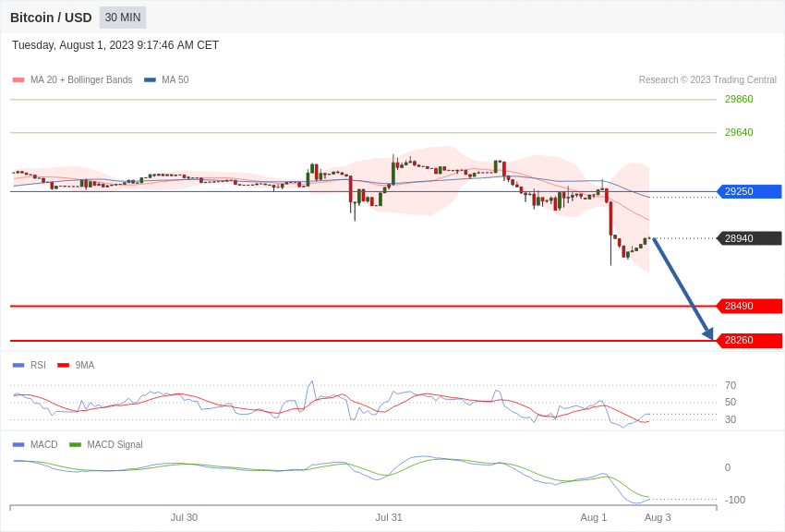
Task: Click the MACD Signal legend label
Action: pyautogui.click(x=115, y=444)
